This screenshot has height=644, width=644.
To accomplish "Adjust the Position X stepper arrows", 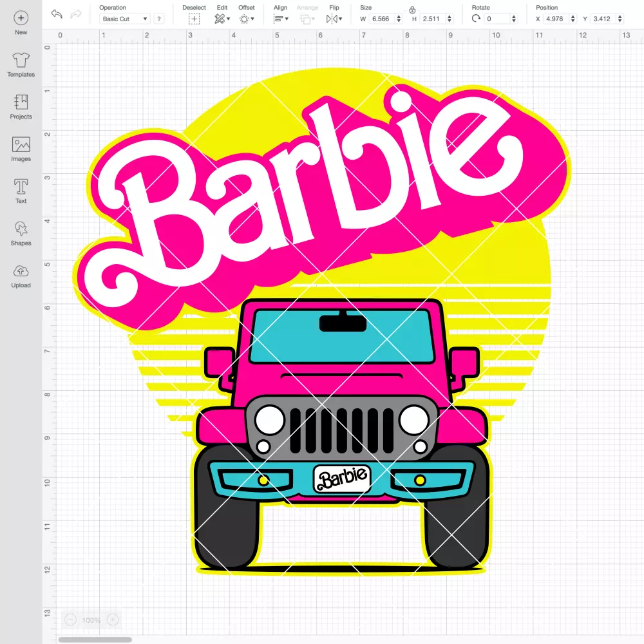I will click(x=573, y=19).
